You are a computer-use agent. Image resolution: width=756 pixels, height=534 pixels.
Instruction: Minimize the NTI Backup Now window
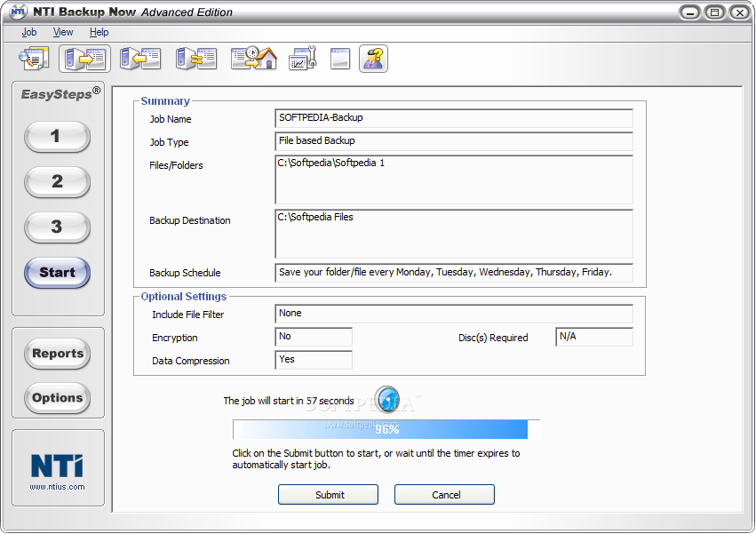click(690, 12)
